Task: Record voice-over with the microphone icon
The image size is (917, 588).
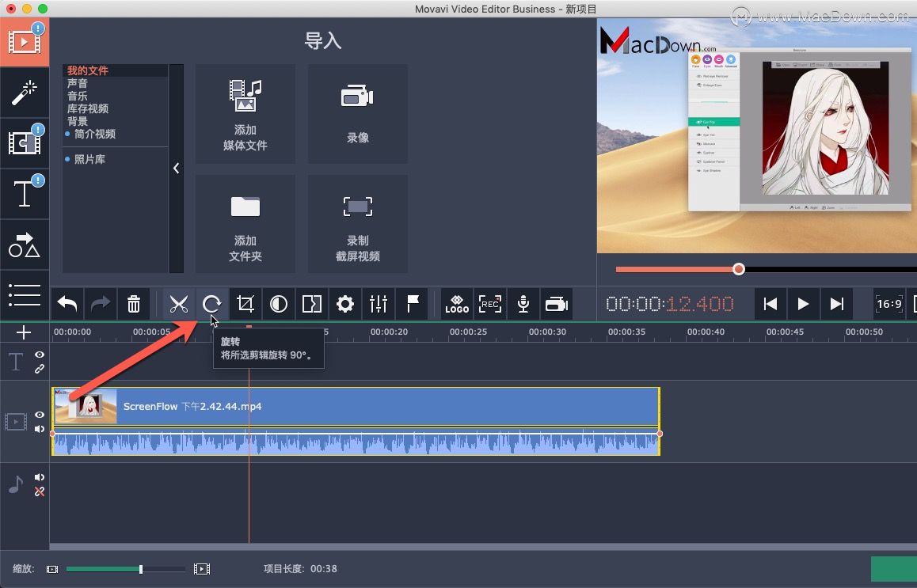Action: 523,304
